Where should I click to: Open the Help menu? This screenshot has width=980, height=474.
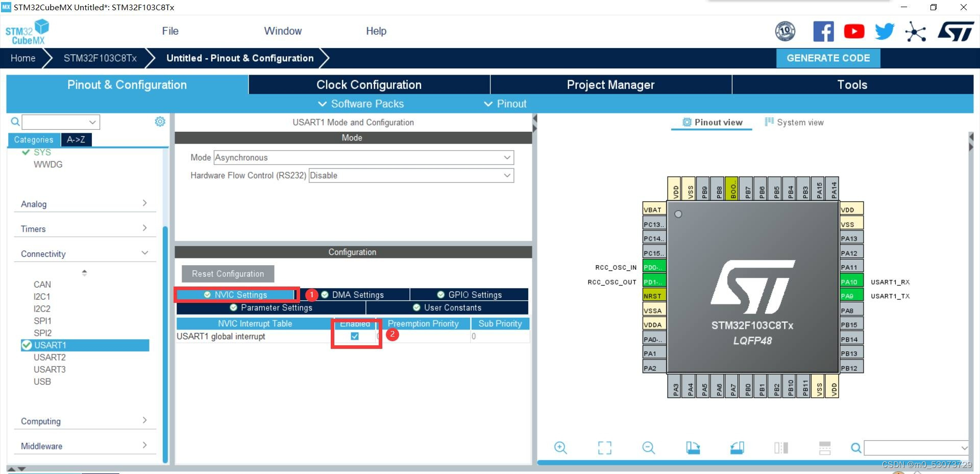(376, 31)
